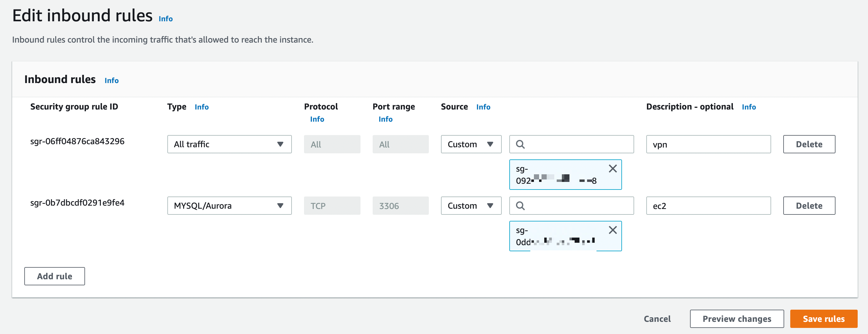The height and width of the screenshot is (334, 868).
Task: Expand Custom source dropdown for vpn rule
Action: pos(471,144)
